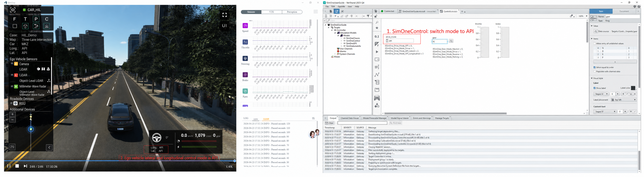Toggle the trajectory path icon in SimOne

36,26
